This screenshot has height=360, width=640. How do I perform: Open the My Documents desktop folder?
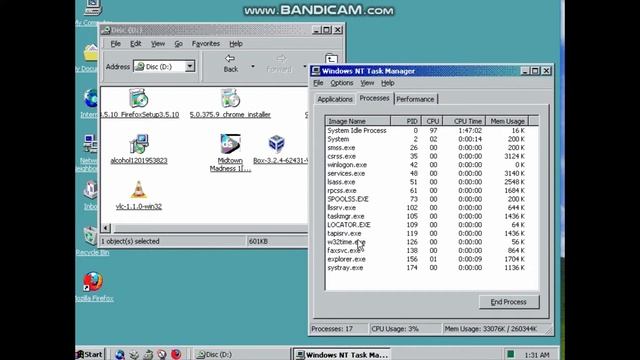click(x=91, y=53)
